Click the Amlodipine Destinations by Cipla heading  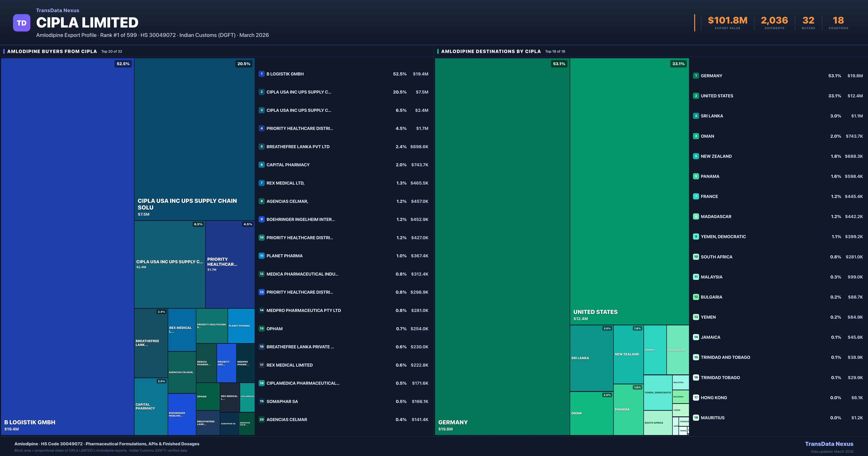point(491,51)
